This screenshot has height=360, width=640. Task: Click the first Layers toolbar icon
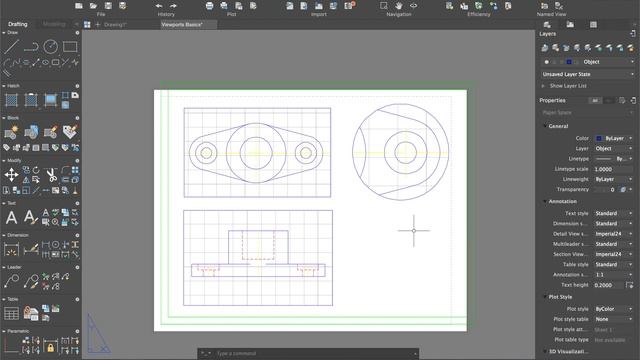pos(545,48)
